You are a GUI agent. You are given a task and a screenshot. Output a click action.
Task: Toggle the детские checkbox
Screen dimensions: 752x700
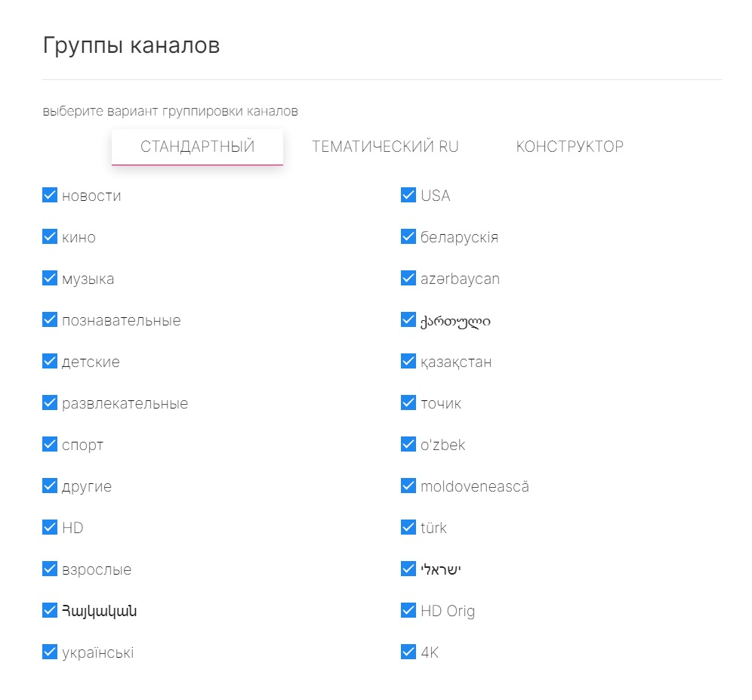point(50,362)
